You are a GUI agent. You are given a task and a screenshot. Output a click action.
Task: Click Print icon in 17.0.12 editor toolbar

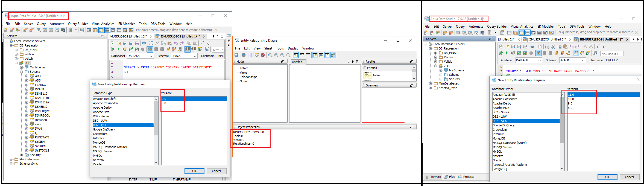click(532, 47)
